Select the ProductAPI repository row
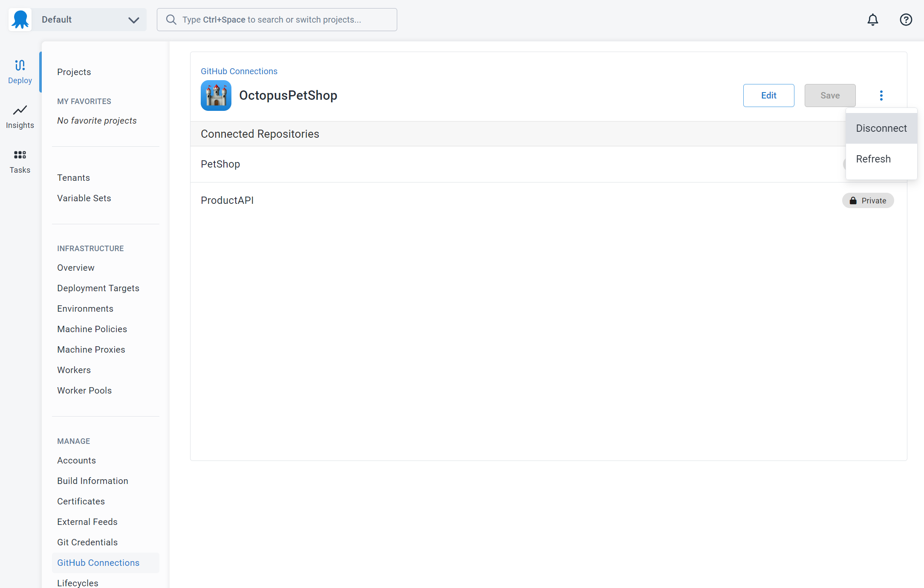 click(x=549, y=200)
